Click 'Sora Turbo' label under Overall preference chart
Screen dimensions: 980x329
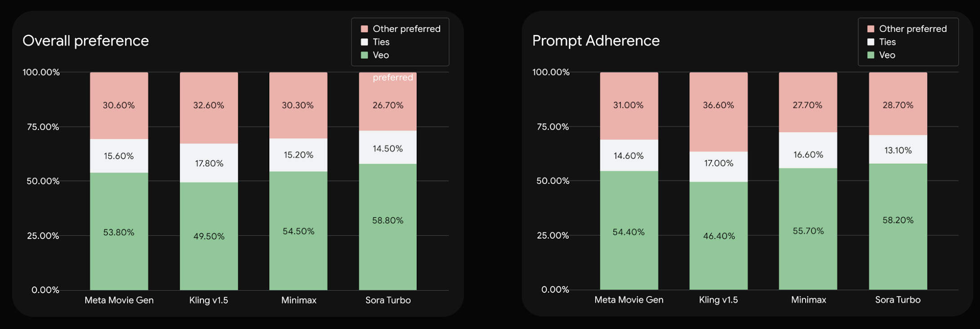(x=388, y=300)
